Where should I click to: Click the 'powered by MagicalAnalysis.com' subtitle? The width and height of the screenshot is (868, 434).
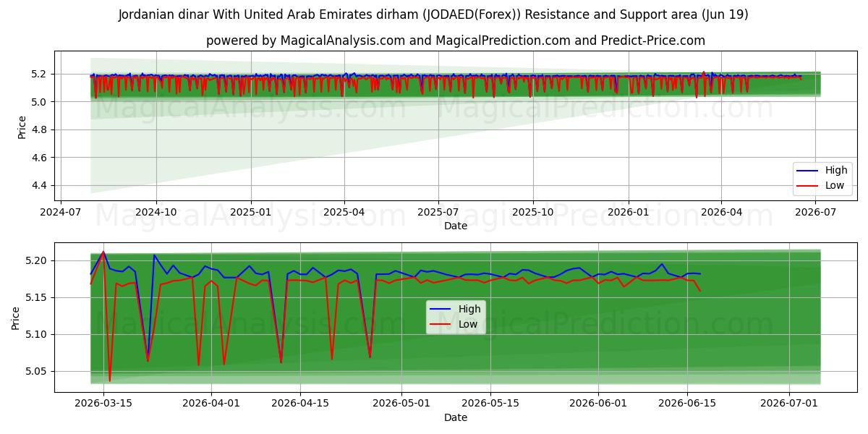(456, 41)
